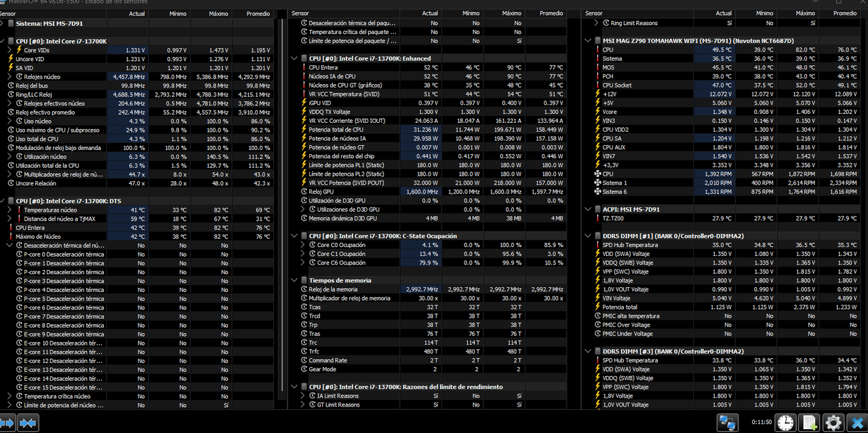Click the clock icon beside Ring/LLC Reloj
Viewport: 868px width, 433px height.
(10, 94)
